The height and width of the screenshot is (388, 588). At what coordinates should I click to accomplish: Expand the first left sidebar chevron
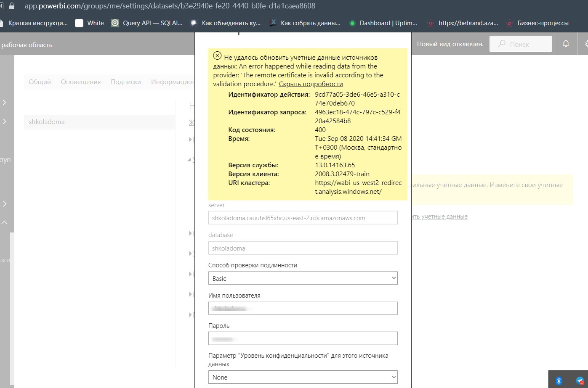tap(5, 103)
